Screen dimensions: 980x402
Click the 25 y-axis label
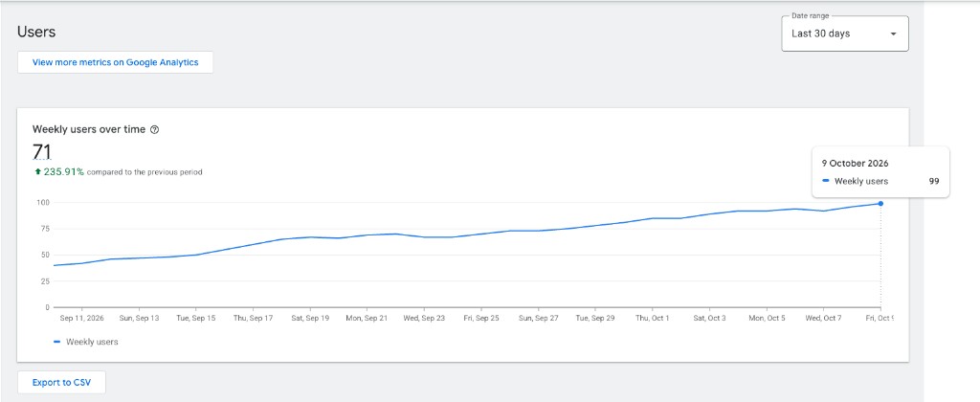point(45,281)
